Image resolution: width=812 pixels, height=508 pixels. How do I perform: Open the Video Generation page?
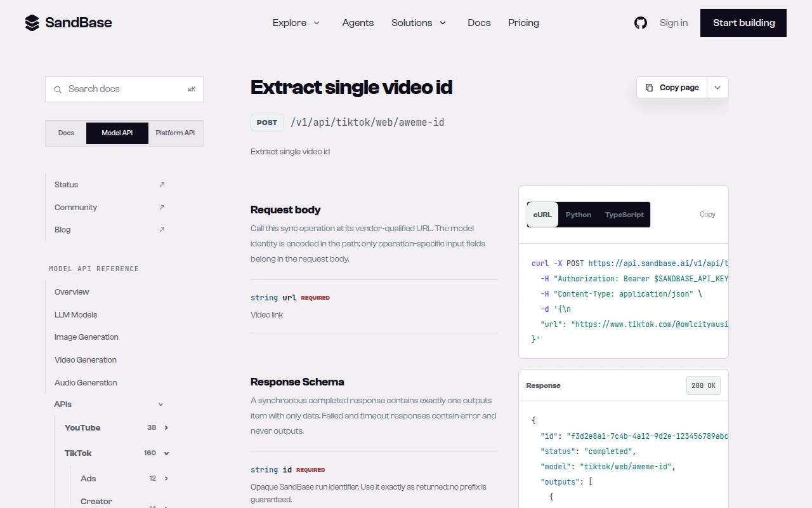pos(86,360)
